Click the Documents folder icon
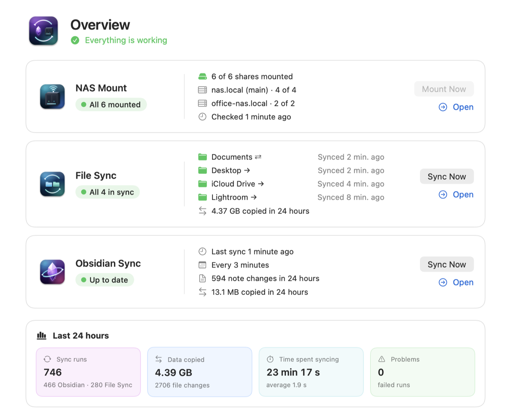The width and height of the screenshot is (511, 420). pos(203,157)
